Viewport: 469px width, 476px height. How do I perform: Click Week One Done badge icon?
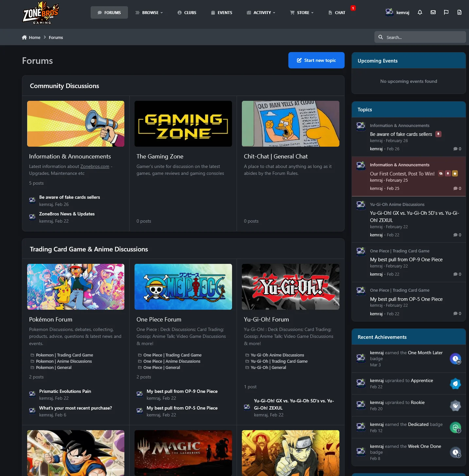pos(455,452)
